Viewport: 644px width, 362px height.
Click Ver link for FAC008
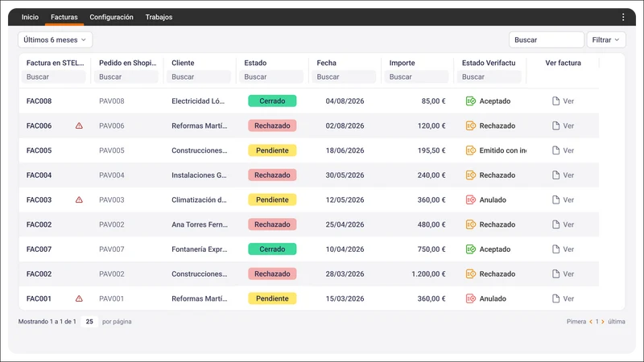point(568,101)
